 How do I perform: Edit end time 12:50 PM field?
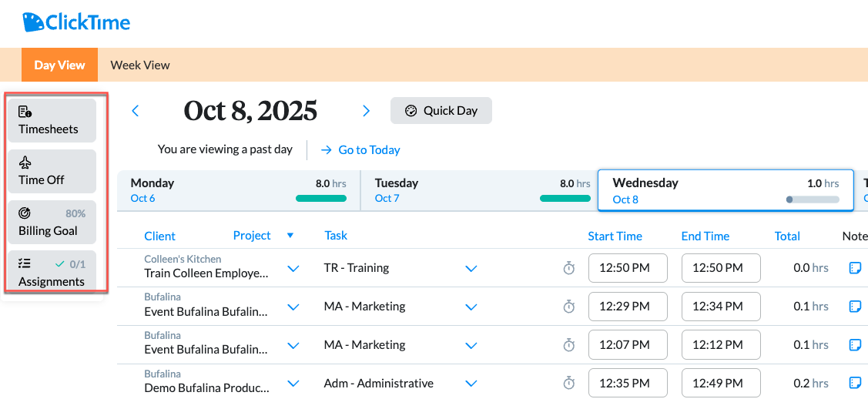point(721,268)
